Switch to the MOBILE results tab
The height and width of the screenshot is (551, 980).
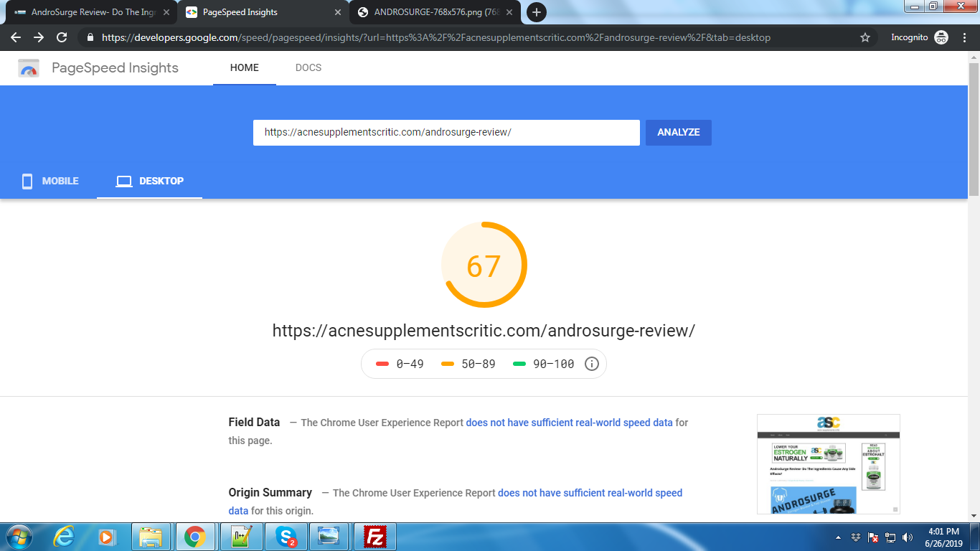[50, 181]
